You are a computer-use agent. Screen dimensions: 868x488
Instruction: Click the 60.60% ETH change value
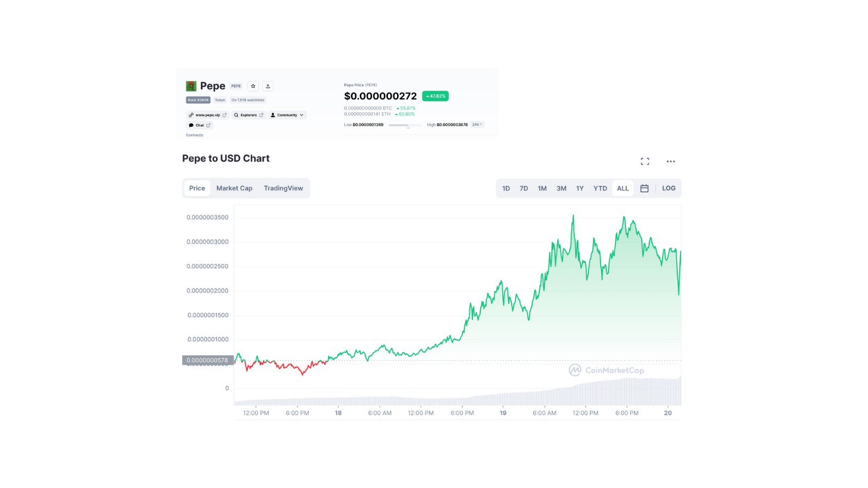coord(405,114)
